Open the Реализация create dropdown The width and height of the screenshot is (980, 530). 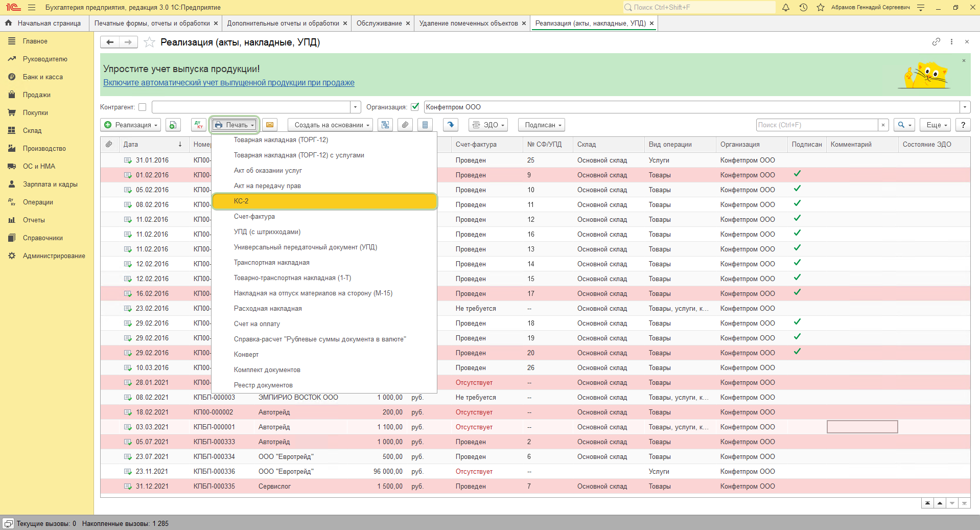click(x=131, y=125)
